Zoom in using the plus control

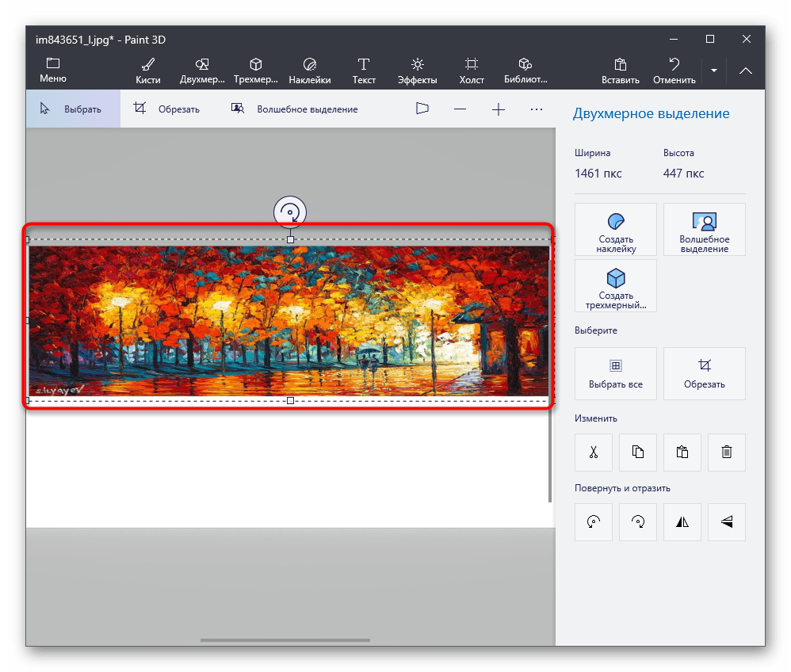coord(499,109)
